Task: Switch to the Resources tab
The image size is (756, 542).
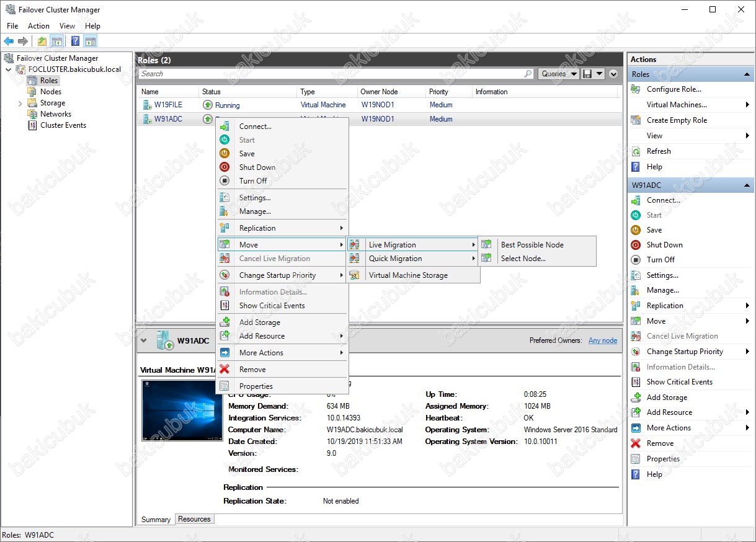Action: tap(194, 519)
